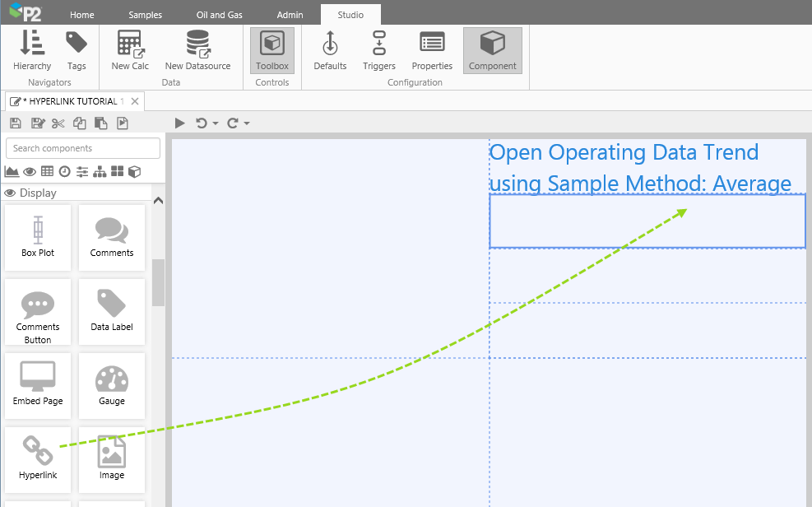
Task: Switch to the Oil and Gas tab
Action: coord(219,15)
